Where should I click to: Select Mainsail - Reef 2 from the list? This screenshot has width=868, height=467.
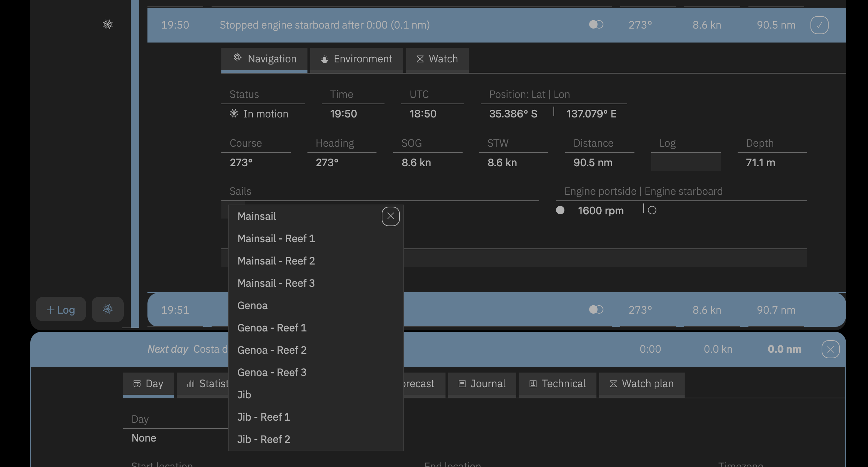coord(276,261)
